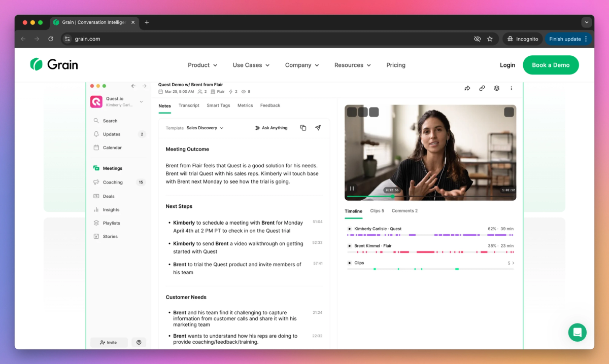
Task: Click the copy link icon in meeting header
Action: [x=482, y=88]
